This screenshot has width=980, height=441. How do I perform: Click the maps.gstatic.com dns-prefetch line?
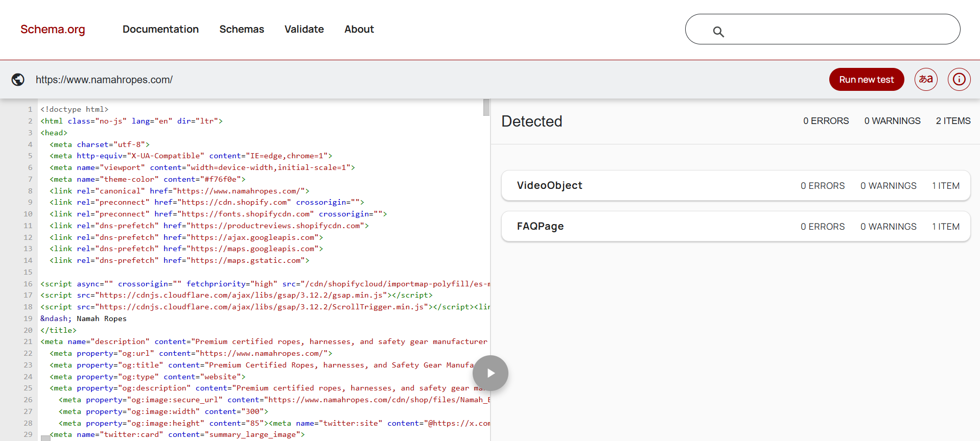point(179,260)
